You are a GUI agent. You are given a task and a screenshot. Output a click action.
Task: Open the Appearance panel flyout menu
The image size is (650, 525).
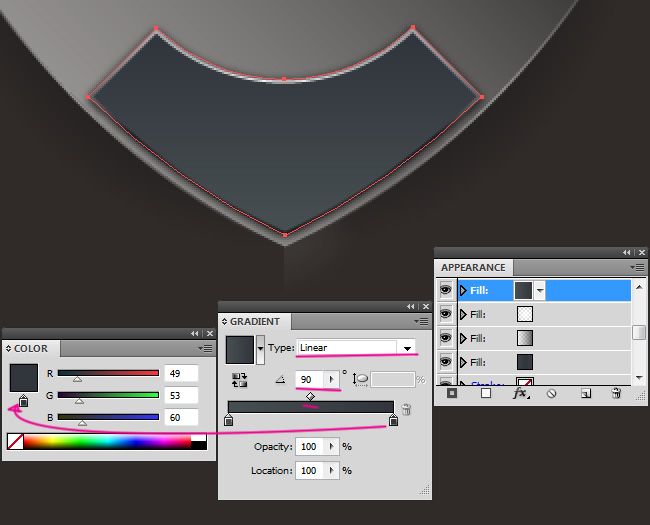[x=637, y=267]
